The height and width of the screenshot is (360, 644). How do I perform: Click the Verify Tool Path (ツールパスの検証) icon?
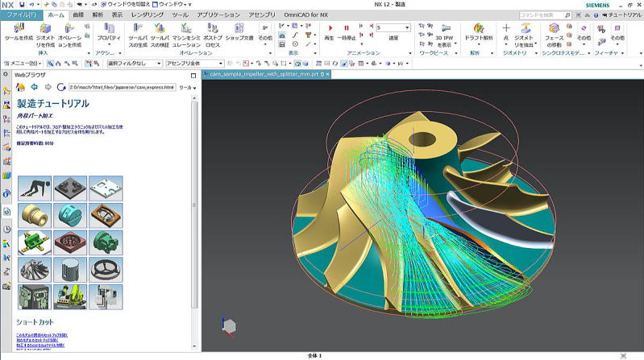pyautogui.click(x=160, y=28)
